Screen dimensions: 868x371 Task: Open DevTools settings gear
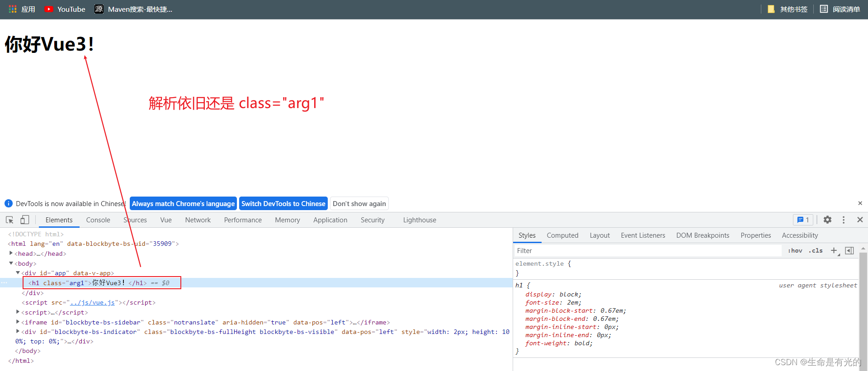827,220
